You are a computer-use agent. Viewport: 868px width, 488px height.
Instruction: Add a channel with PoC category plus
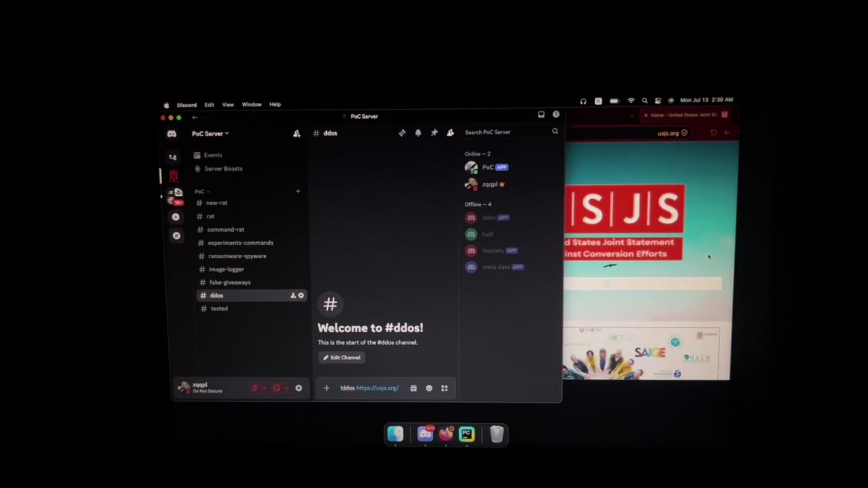click(x=298, y=191)
